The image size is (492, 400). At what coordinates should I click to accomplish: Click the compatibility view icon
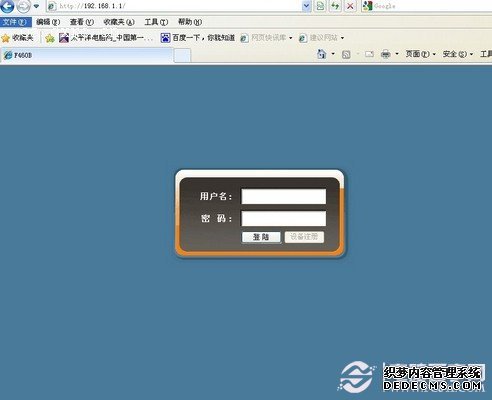coord(320,6)
